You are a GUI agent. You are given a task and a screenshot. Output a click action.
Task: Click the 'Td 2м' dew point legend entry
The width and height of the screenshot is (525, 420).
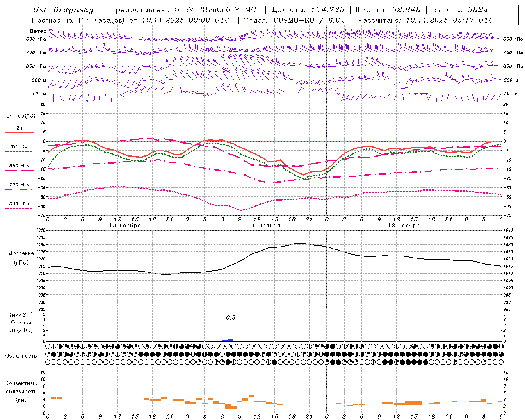click(x=19, y=147)
